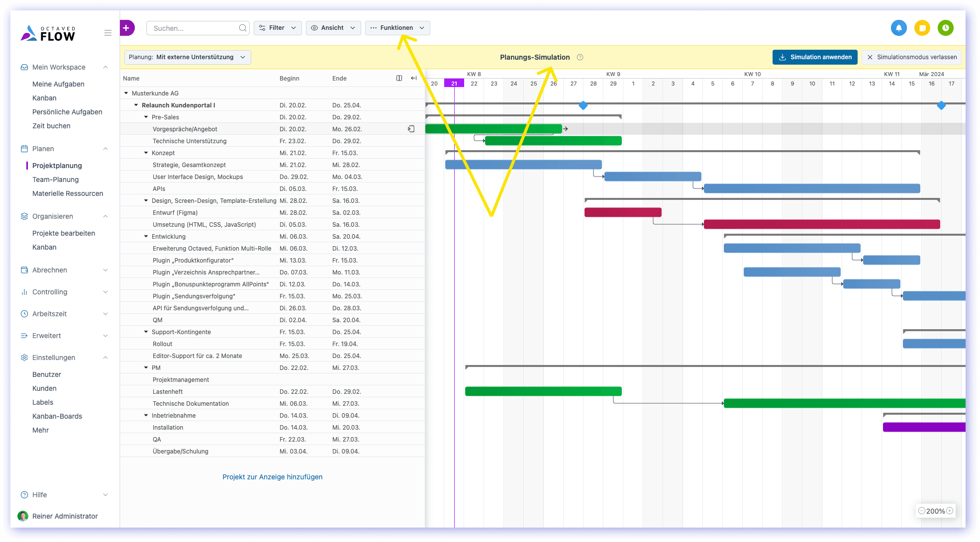The height and width of the screenshot is (542, 980).
Task: Collapse the Entwicklung task group
Action: pos(146,237)
